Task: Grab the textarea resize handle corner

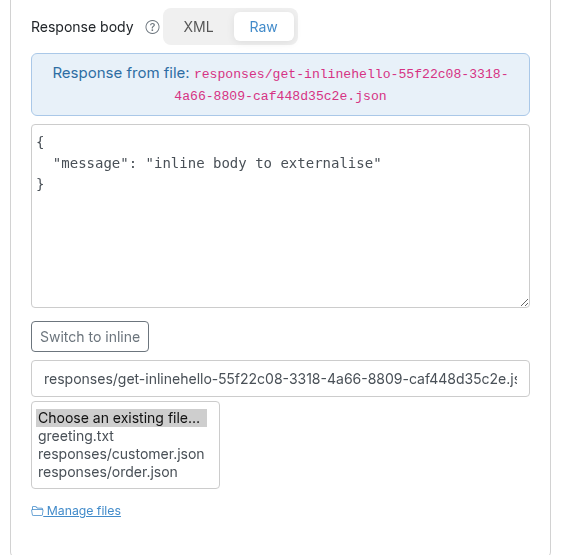Action: coord(524,302)
